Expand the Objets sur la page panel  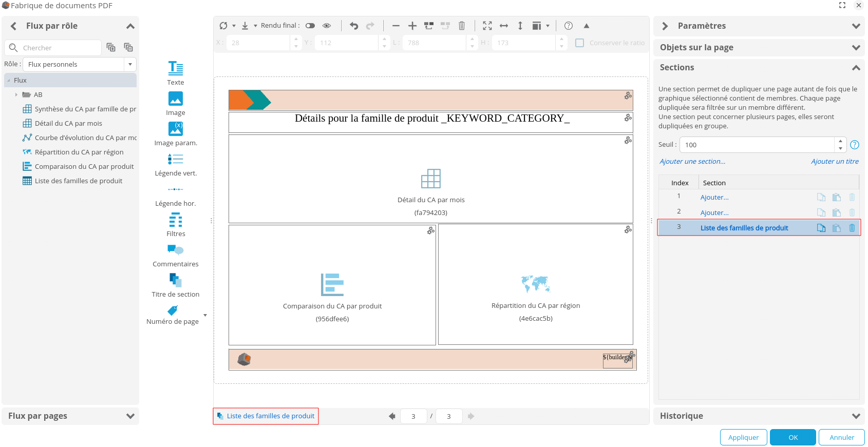click(856, 48)
